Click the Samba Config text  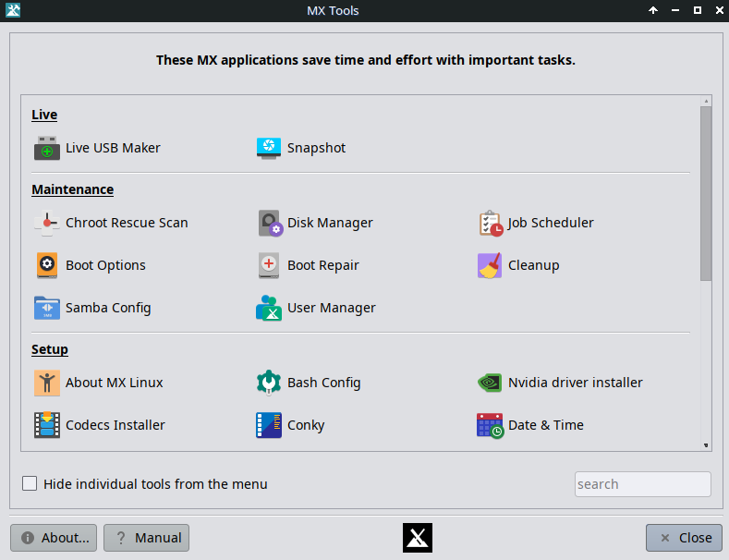pos(108,308)
